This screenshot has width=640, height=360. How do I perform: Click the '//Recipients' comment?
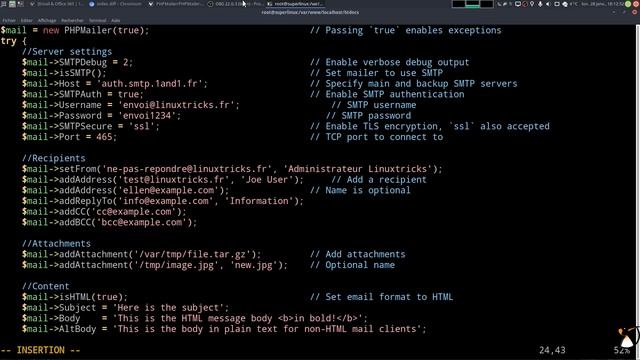click(53, 158)
